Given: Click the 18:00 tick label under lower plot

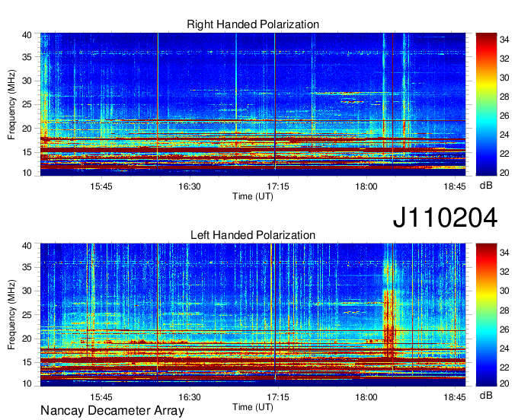Looking at the screenshot, I should (x=366, y=397).
